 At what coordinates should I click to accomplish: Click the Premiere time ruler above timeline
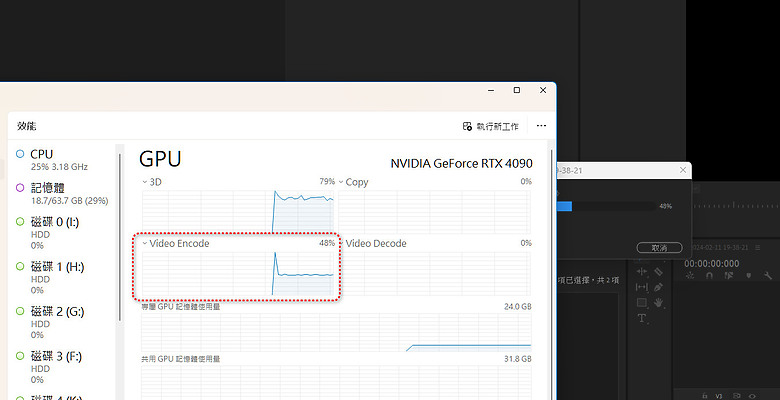pos(736,205)
